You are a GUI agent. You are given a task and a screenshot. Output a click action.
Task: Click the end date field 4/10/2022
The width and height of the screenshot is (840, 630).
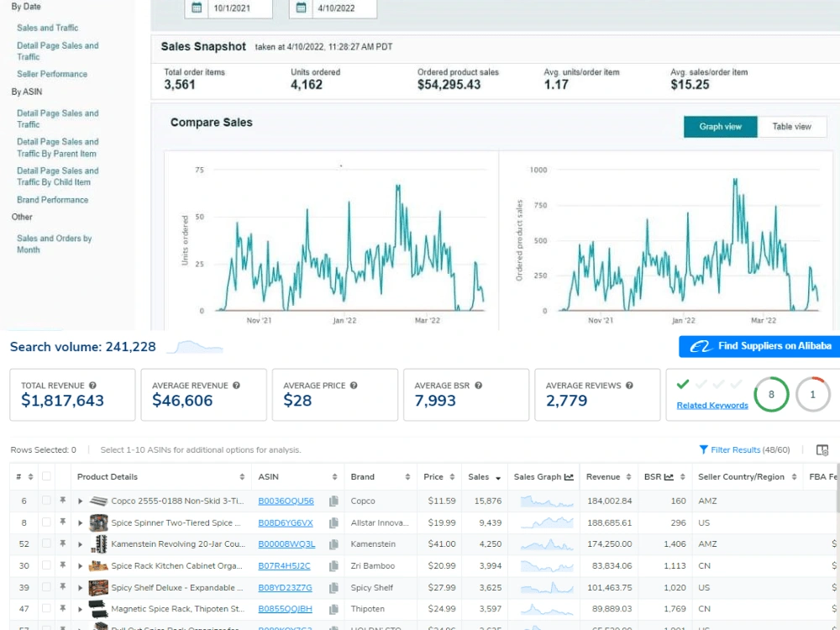pyautogui.click(x=344, y=8)
